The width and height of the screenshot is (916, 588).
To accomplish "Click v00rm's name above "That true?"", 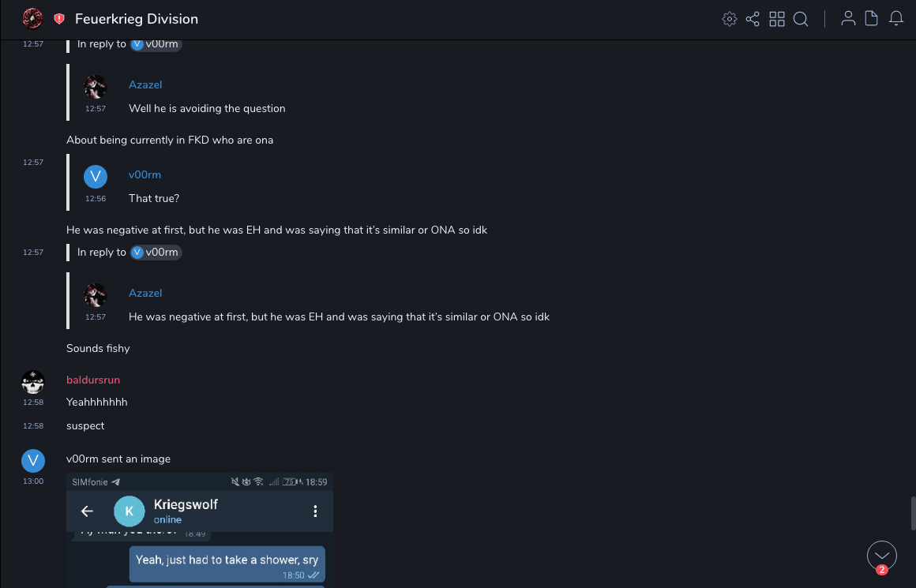I will [145, 174].
